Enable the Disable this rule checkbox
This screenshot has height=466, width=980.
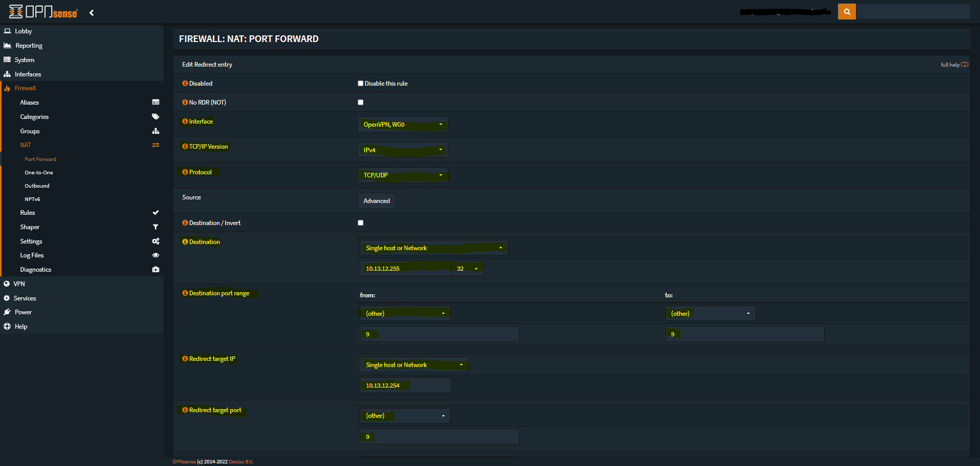(360, 84)
